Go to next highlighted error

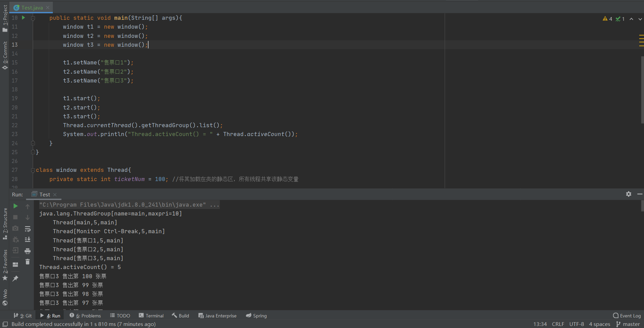click(640, 19)
